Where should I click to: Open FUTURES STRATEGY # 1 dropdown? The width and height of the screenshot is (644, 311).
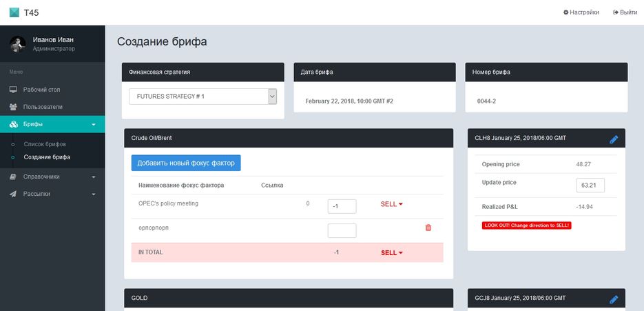203,97
